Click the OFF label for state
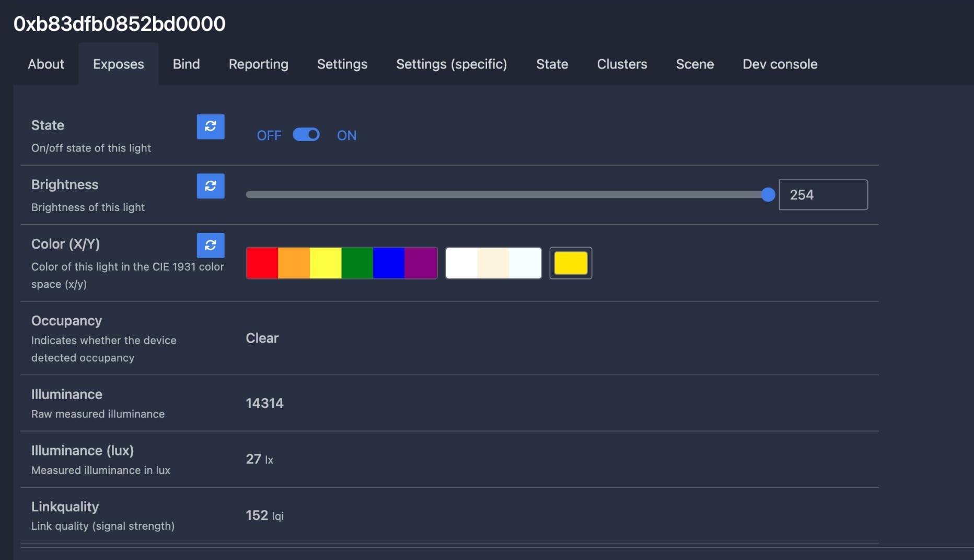Viewport: 974px width, 560px height. coord(269,135)
